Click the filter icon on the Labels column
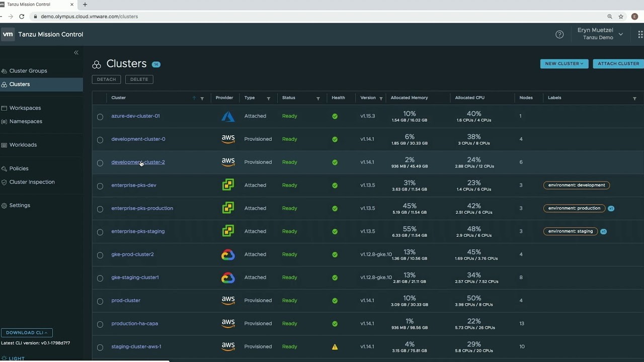 [x=634, y=99]
